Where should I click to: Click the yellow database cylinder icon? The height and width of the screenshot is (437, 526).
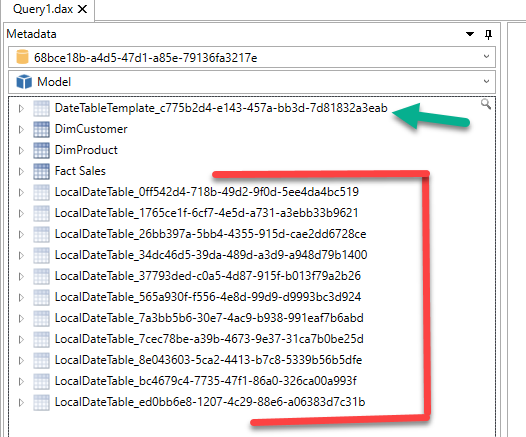[22, 57]
